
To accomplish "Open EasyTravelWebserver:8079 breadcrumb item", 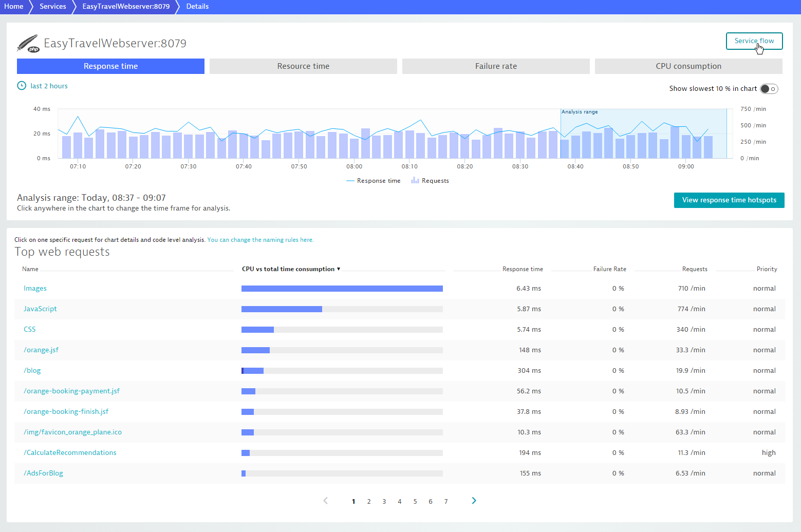I will pyautogui.click(x=126, y=7).
